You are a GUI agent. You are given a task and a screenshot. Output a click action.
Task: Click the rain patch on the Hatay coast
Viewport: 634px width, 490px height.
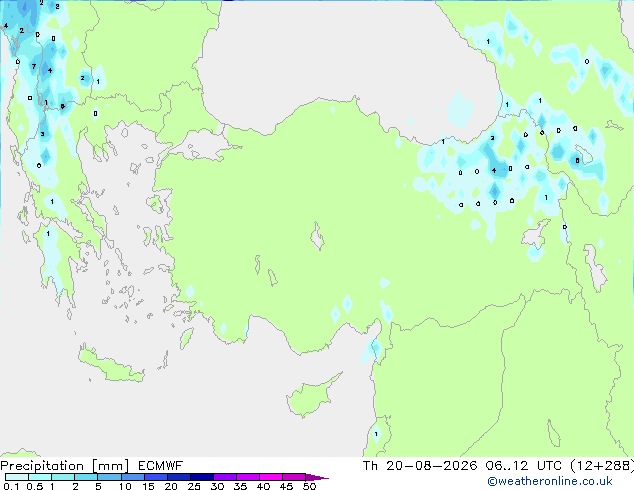click(374, 348)
